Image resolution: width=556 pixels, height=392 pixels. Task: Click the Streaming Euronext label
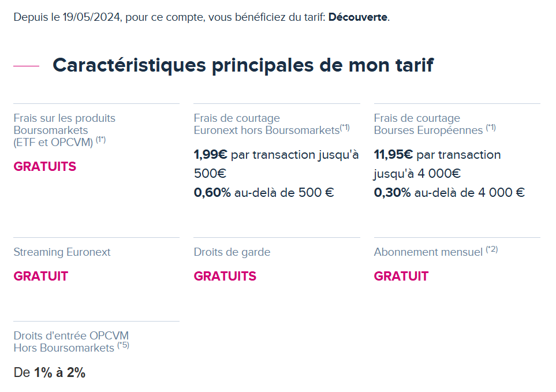(x=62, y=252)
